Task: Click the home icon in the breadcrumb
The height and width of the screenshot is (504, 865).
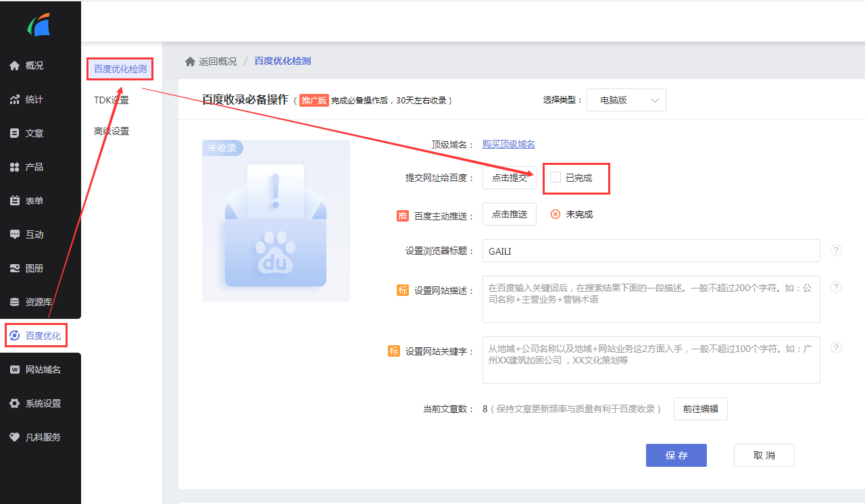Action: pyautogui.click(x=190, y=61)
